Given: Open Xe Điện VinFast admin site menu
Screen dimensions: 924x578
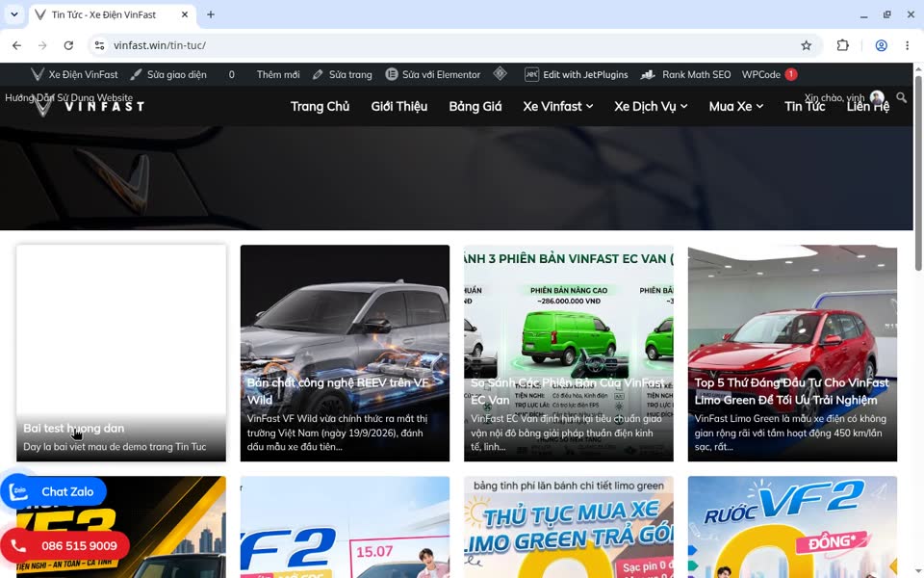Looking at the screenshot, I should point(74,74).
